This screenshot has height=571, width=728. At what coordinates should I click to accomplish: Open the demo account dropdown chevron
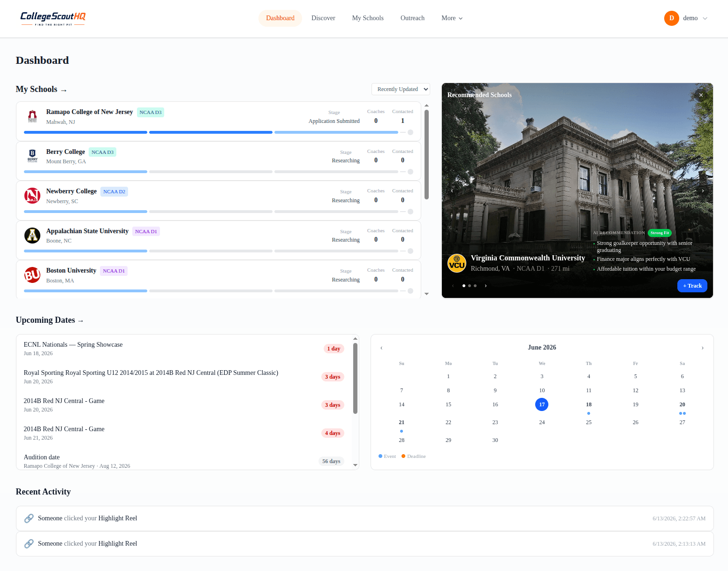click(705, 18)
